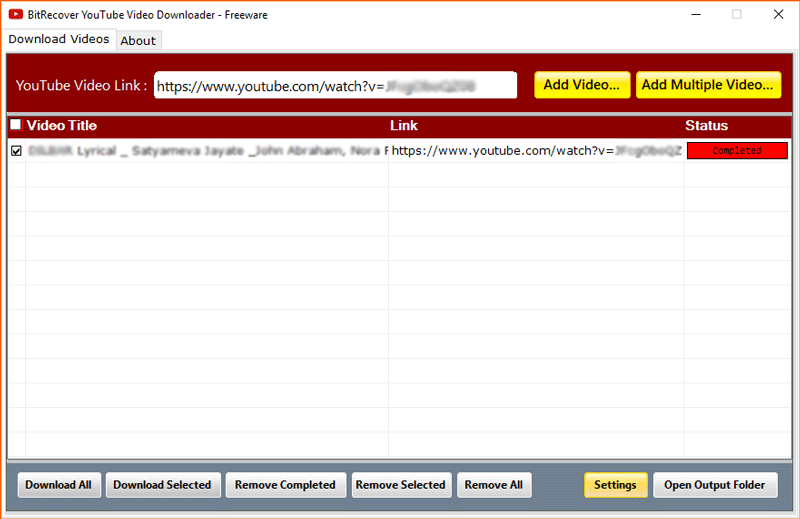Click the Video Title column header
Screen dimensions: 800x519
tap(62, 126)
